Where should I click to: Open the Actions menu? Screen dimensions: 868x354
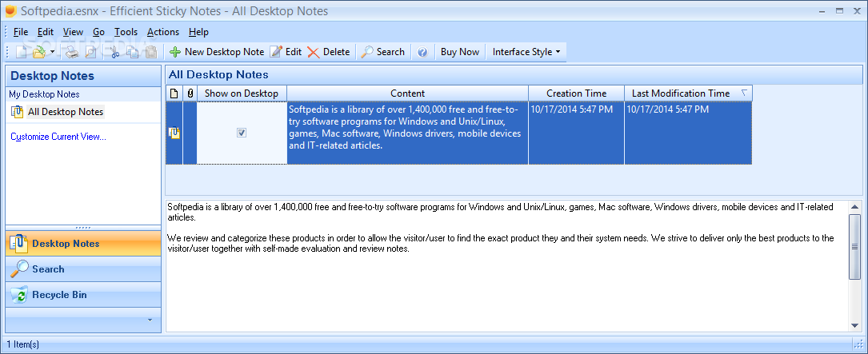162,32
